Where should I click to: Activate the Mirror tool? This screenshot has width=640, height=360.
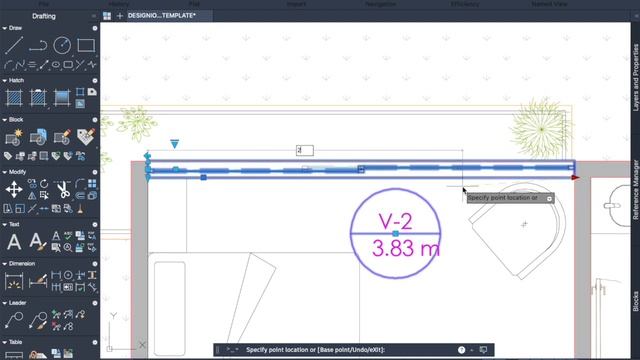tap(32, 196)
